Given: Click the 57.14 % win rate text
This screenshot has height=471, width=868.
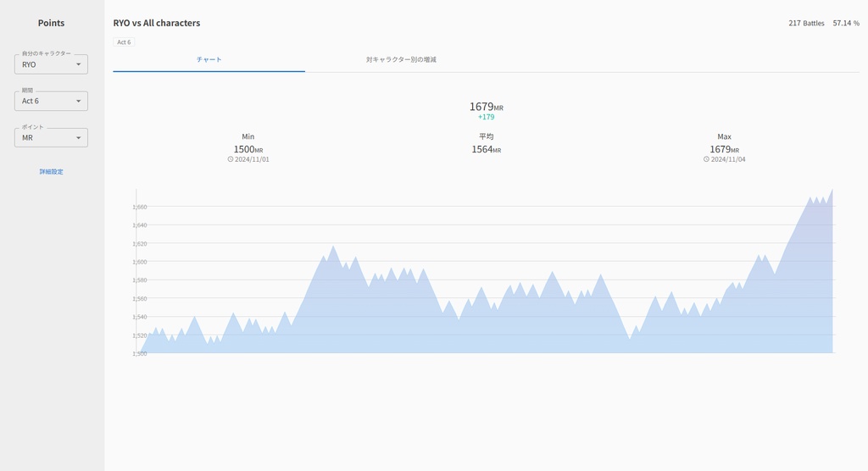Looking at the screenshot, I should [x=846, y=23].
